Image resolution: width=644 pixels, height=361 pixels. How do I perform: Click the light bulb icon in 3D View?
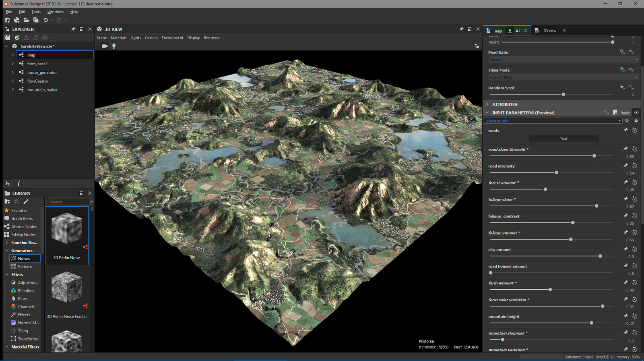click(114, 46)
